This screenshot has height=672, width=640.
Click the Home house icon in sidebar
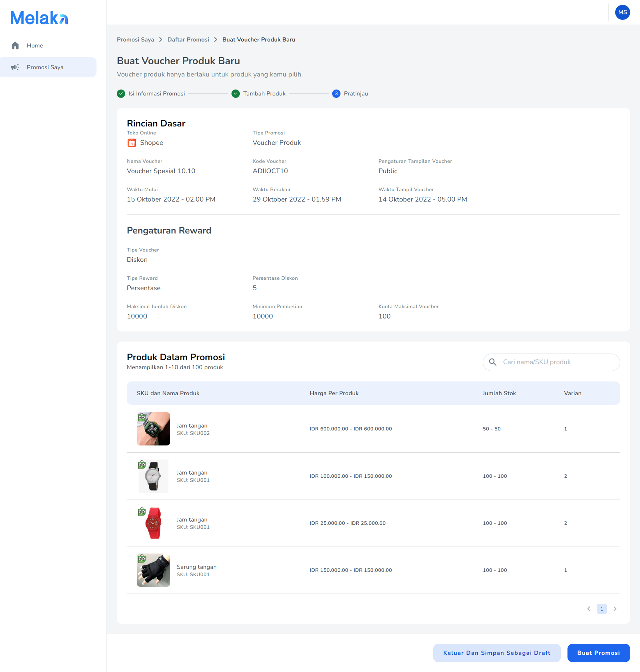pyautogui.click(x=15, y=46)
